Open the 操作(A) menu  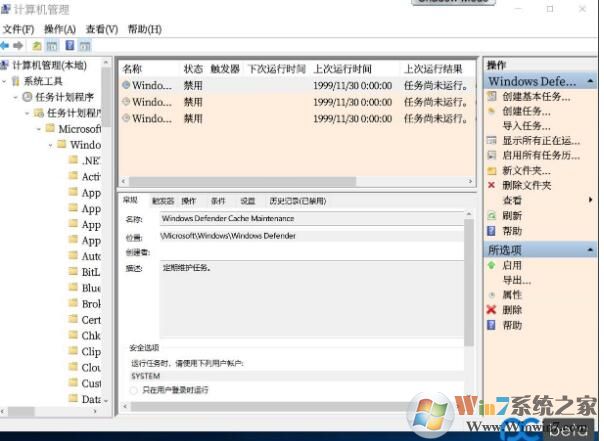tap(60, 29)
